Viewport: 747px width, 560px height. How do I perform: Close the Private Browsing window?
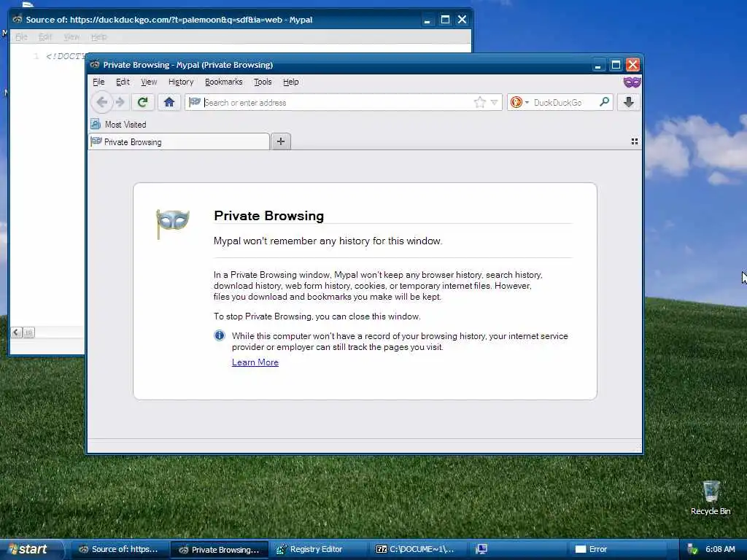[632, 65]
